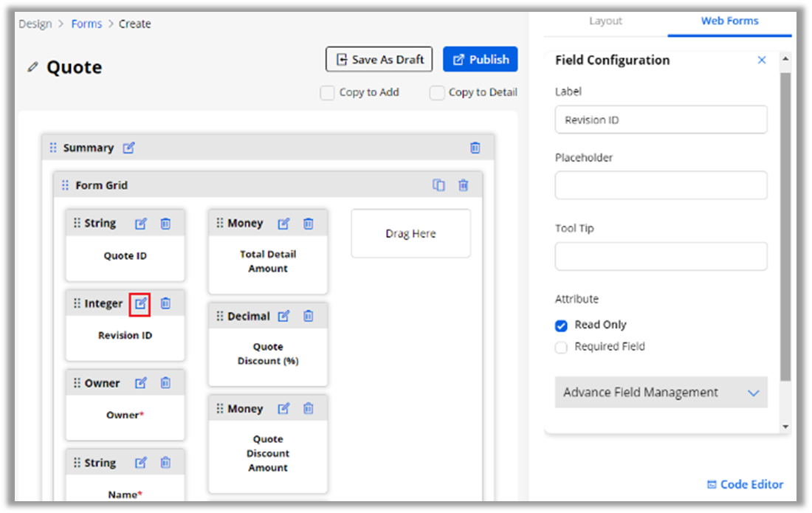Click the pencil icon beside Quote title

(32, 67)
